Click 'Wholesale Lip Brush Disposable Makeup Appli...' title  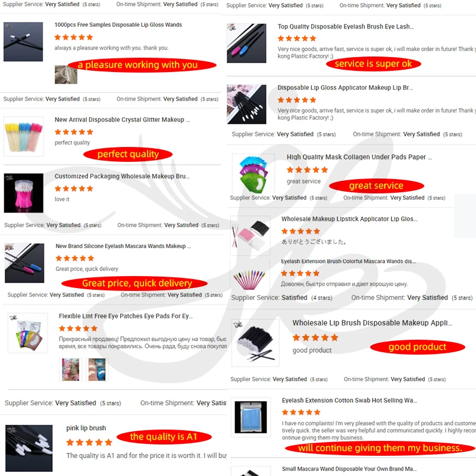point(372,323)
